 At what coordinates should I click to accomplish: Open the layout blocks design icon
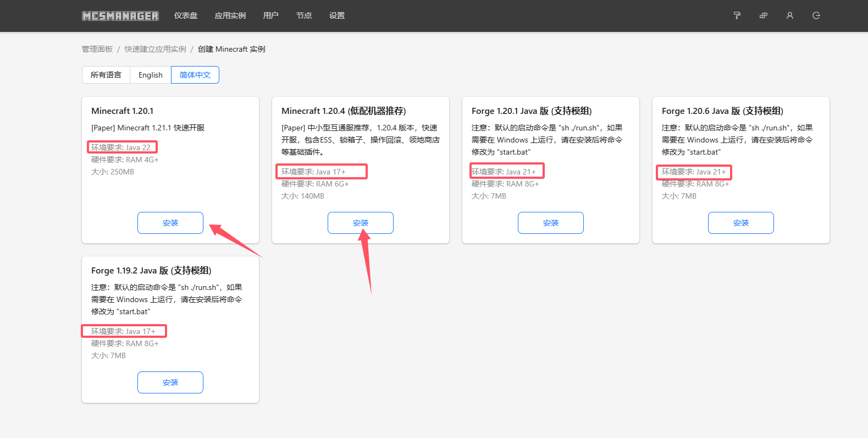(x=764, y=15)
